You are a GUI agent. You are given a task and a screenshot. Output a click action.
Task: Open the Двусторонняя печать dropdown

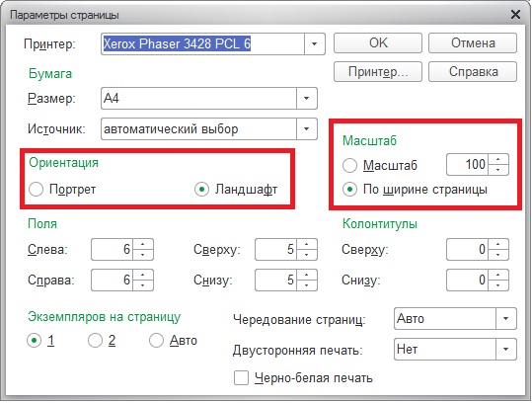pyautogui.click(x=506, y=349)
